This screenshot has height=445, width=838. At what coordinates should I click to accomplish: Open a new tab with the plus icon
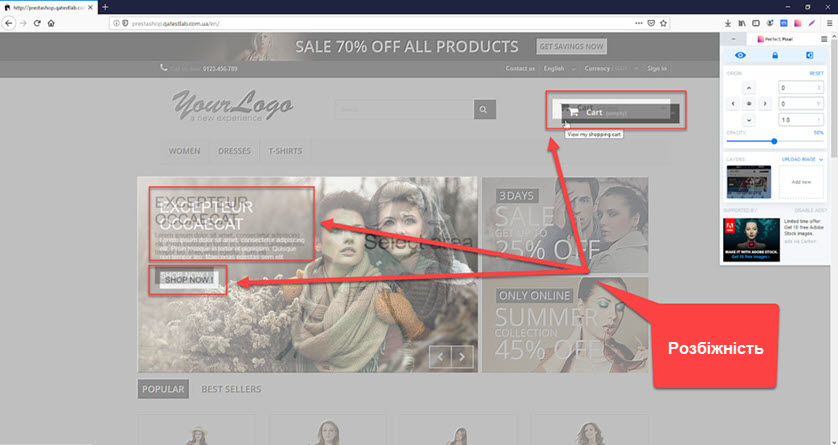(x=105, y=7)
